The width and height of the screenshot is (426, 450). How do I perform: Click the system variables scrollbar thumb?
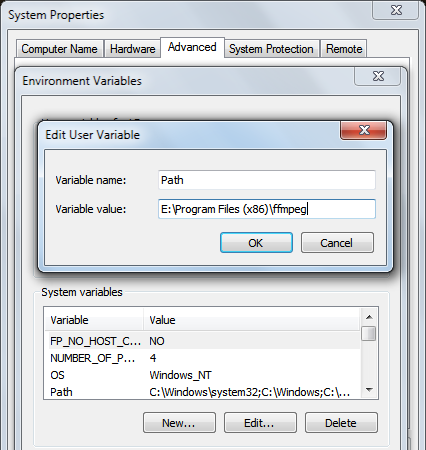[369, 333]
